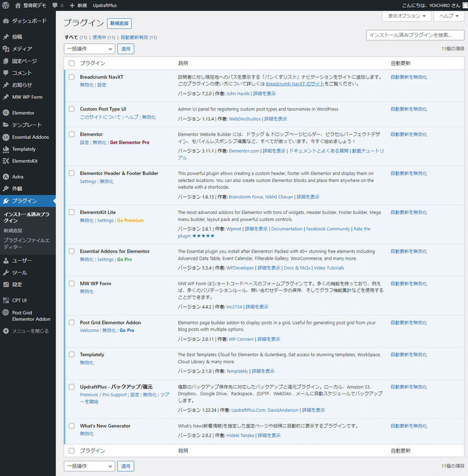Click the CPT UI sidebar icon
Image resolution: width=468 pixels, height=476 pixels.
pos(6,300)
